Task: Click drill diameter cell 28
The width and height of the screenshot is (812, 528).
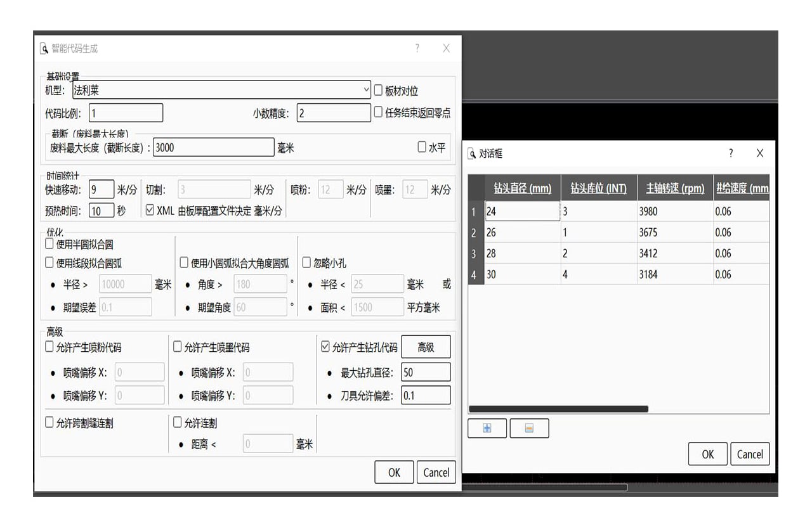Action: (x=523, y=254)
